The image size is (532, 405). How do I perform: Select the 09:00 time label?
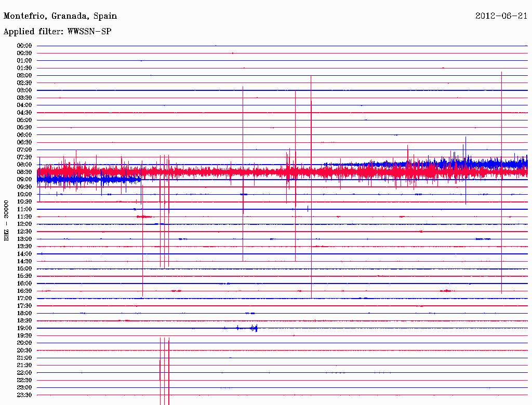24,180
